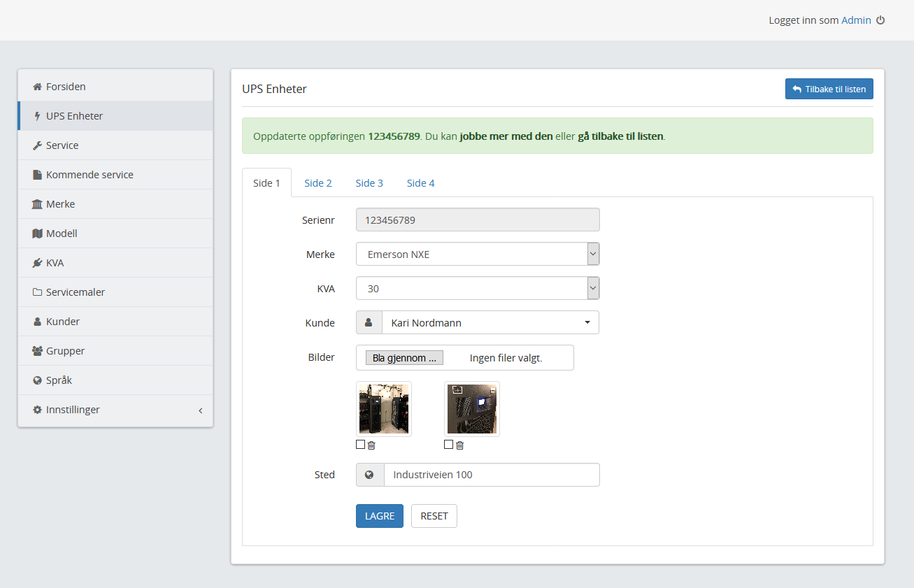
Task: Tick the checkbox under the first UPS image
Action: pyautogui.click(x=360, y=445)
